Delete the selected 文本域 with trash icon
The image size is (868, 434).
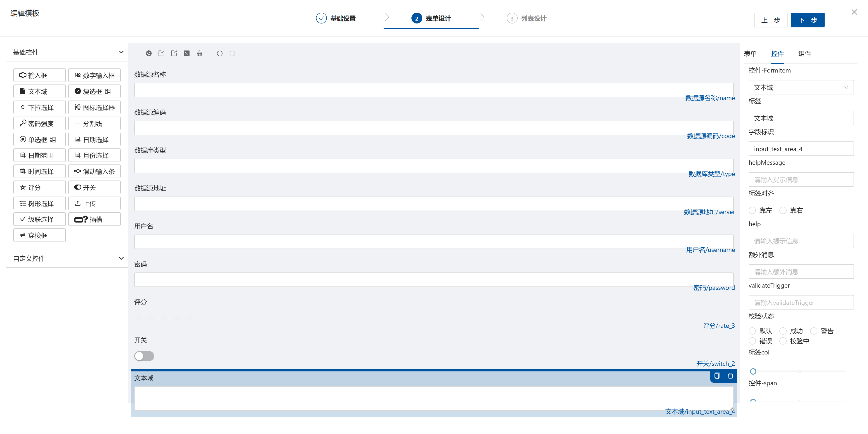pyautogui.click(x=730, y=376)
